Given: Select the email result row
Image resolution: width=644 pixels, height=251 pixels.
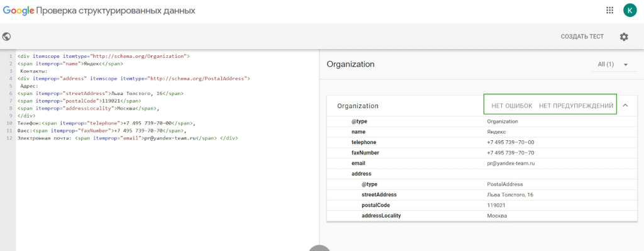Looking at the screenshot, I should tap(482, 163).
